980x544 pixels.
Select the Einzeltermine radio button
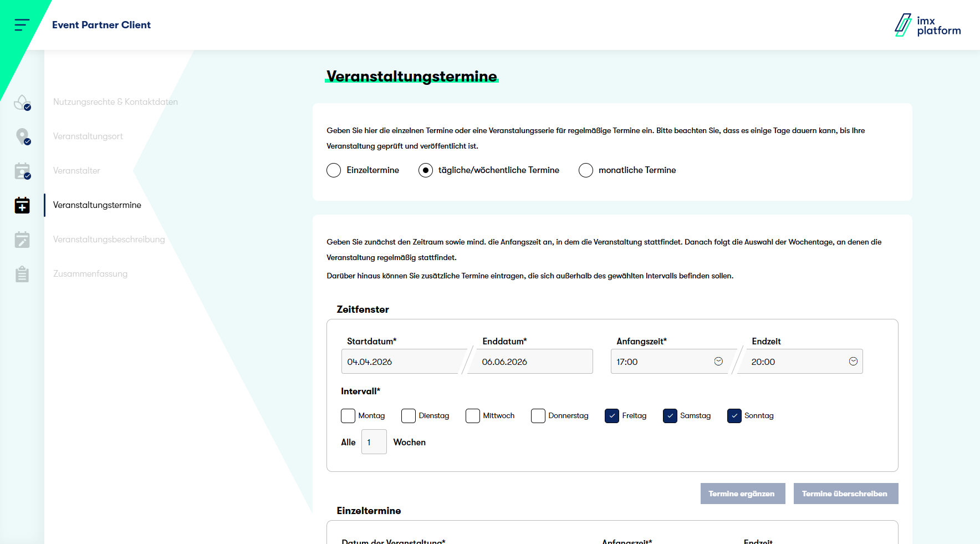pyautogui.click(x=334, y=170)
